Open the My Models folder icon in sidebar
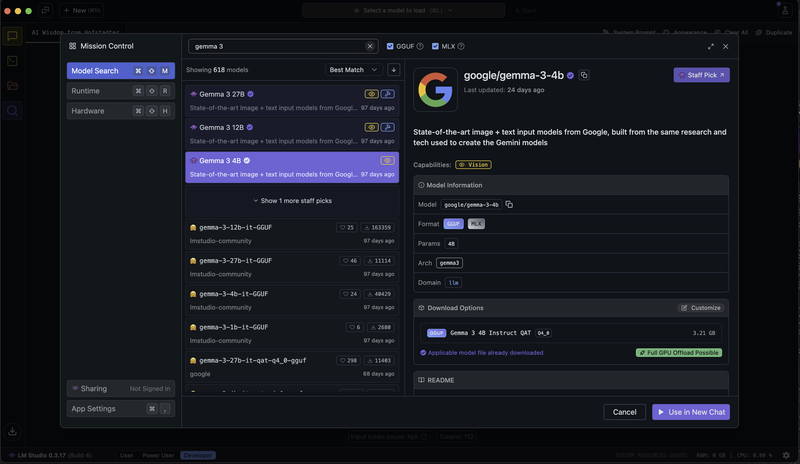 click(x=12, y=86)
